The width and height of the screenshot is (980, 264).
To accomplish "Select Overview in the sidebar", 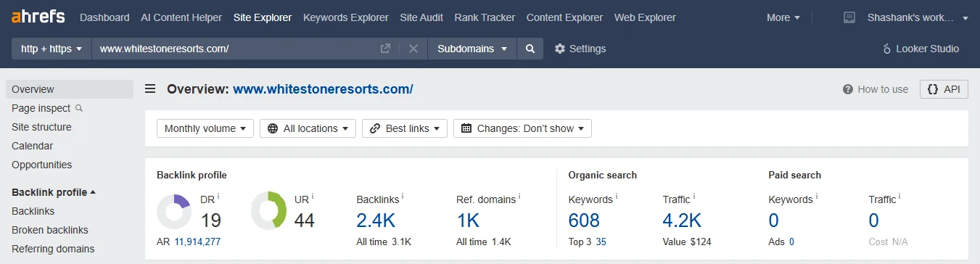I will [70, 89].
